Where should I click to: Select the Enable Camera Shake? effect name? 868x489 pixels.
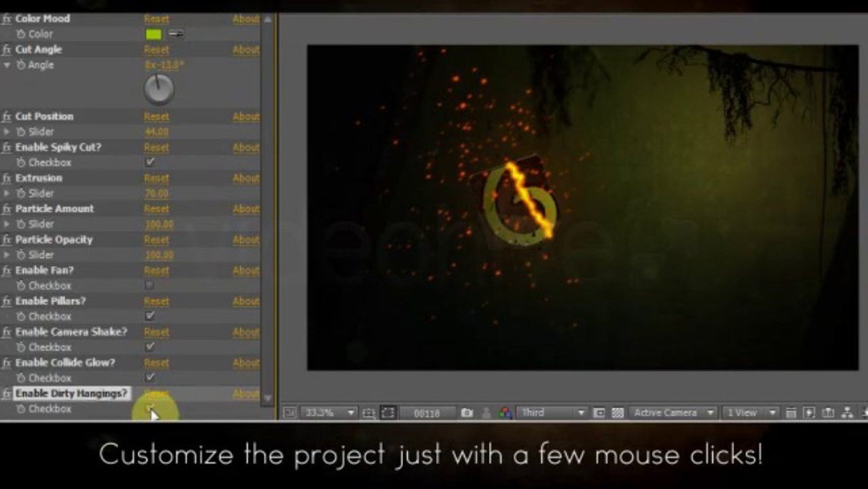(71, 332)
